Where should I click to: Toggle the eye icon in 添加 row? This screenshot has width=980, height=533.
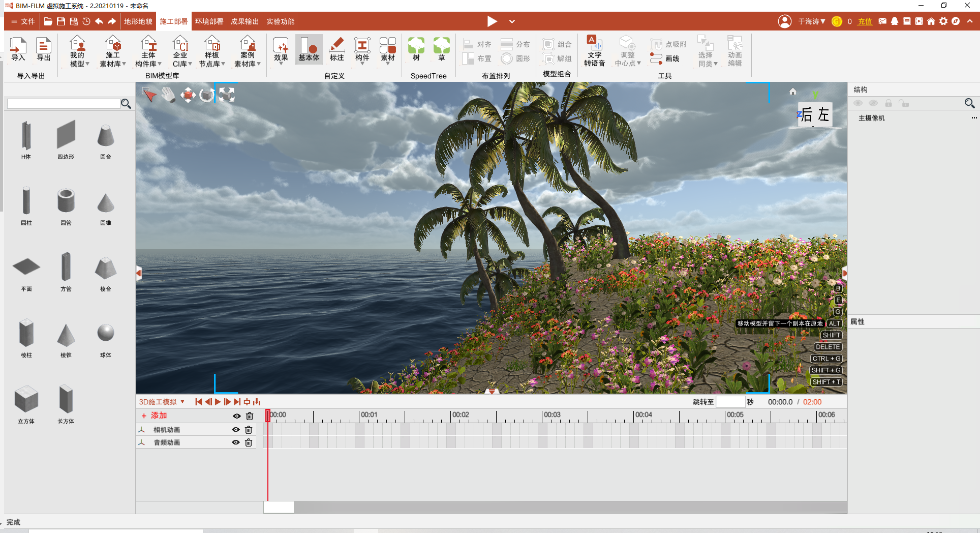tap(236, 416)
